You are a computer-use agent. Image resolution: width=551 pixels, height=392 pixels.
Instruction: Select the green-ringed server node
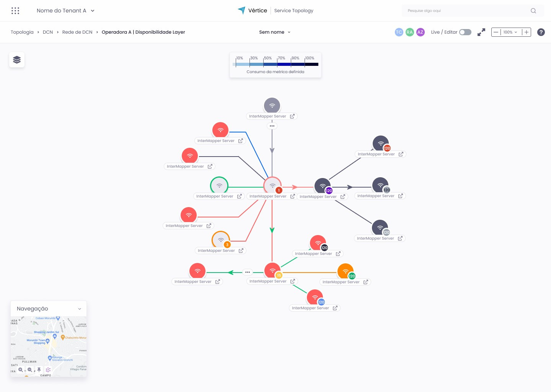click(x=219, y=186)
